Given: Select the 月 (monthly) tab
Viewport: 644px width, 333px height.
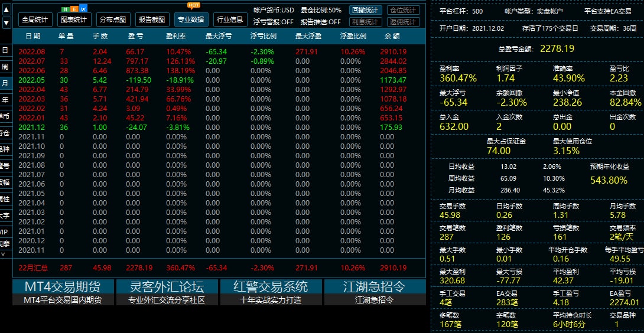Looking at the screenshot, I should [x=5, y=83].
